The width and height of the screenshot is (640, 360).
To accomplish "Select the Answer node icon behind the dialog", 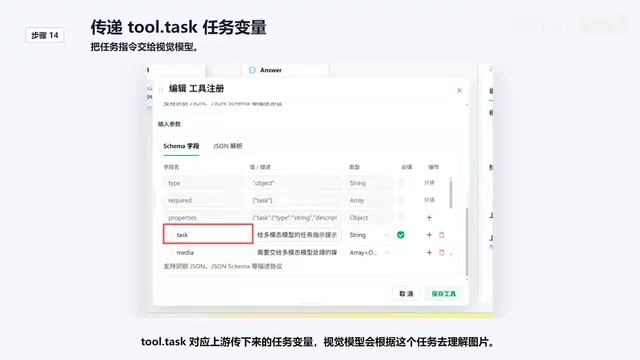I will [x=252, y=70].
